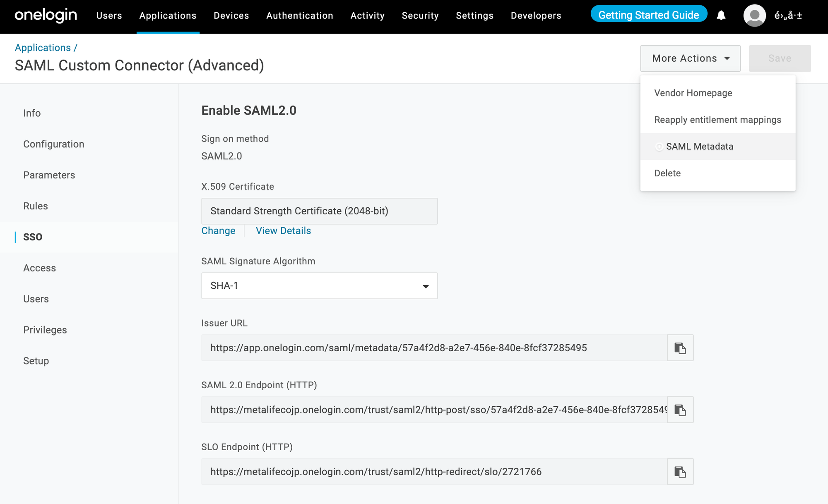Open the Devices top menu

[231, 16]
